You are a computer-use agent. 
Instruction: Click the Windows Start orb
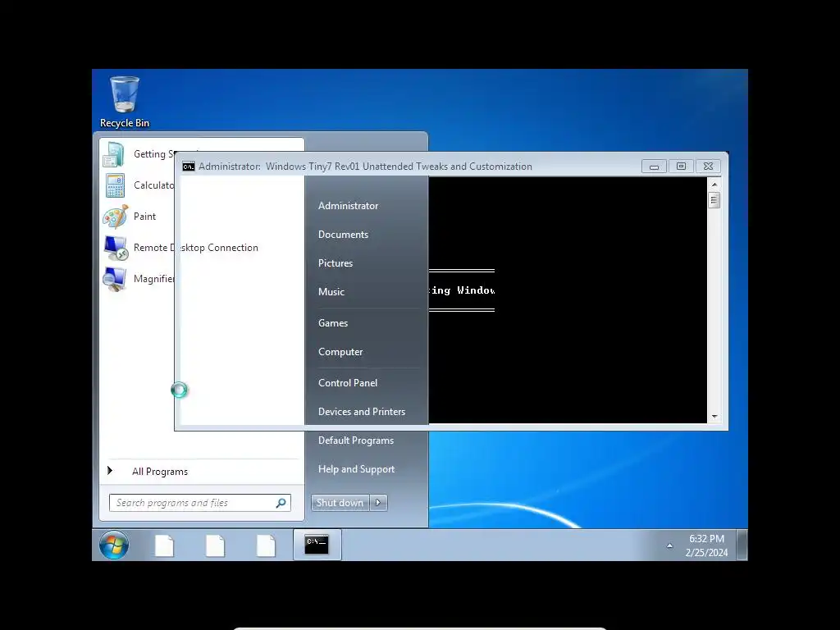(113, 545)
